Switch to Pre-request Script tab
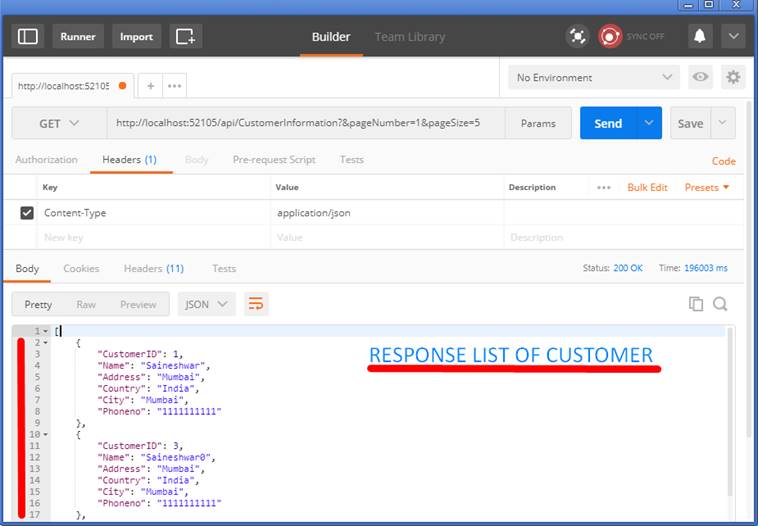 [274, 160]
